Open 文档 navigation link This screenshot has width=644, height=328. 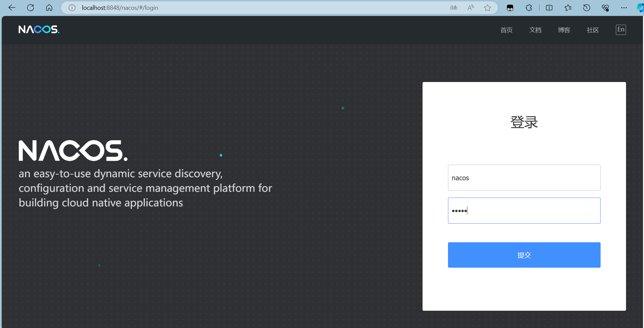tap(535, 30)
